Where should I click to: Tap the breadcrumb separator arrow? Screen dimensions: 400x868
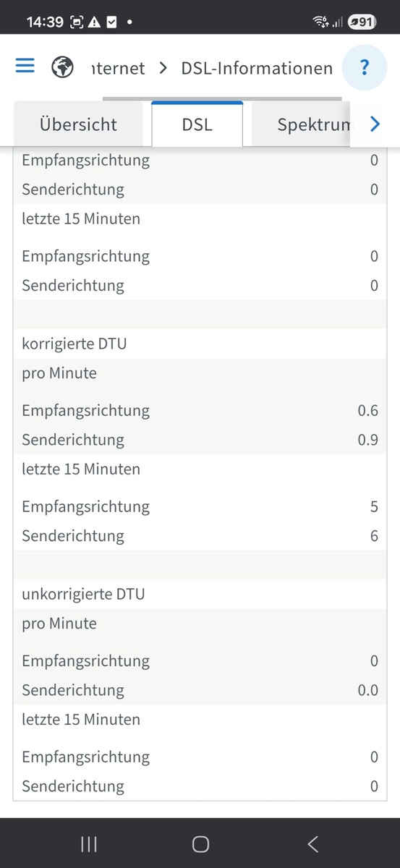pyautogui.click(x=163, y=68)
